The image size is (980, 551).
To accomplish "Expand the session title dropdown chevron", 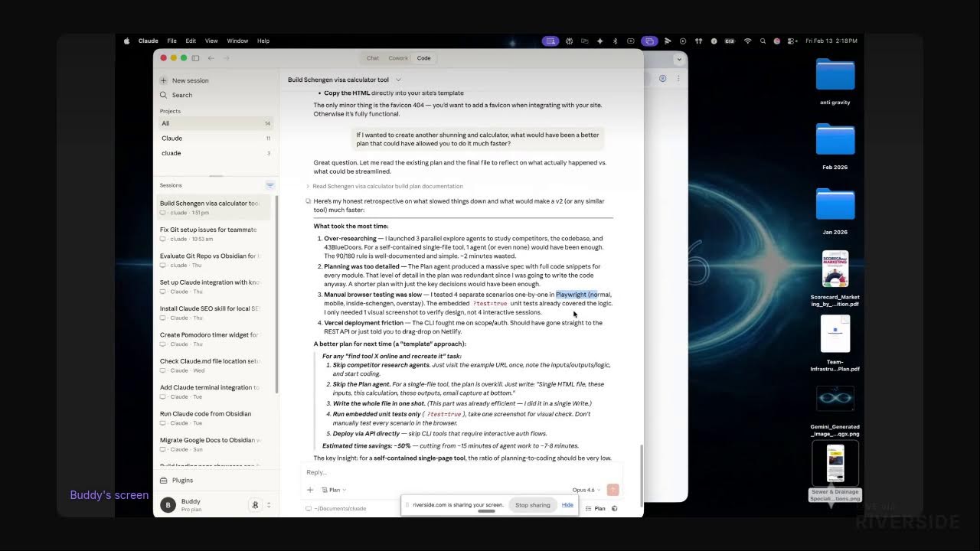I will [x=398, y=80].
